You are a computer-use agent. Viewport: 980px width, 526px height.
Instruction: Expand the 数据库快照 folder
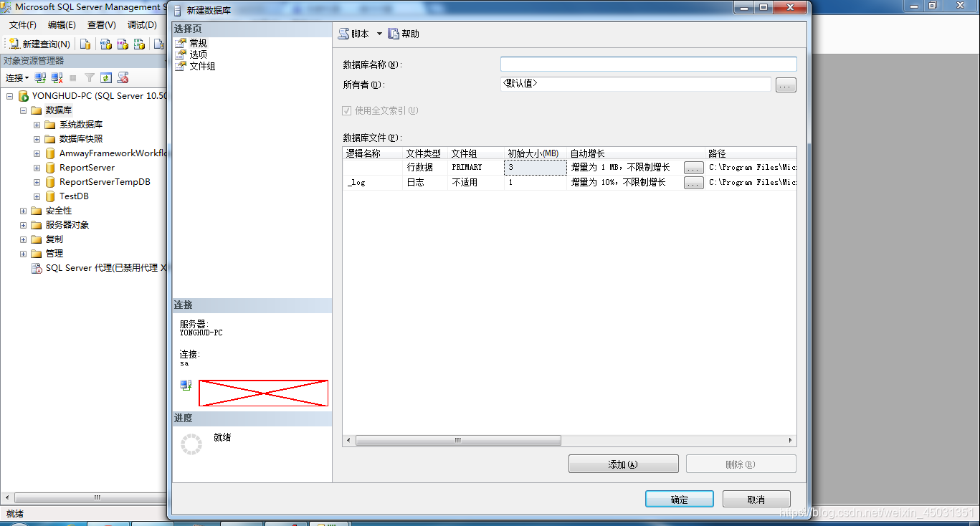[x=37, y=139]
